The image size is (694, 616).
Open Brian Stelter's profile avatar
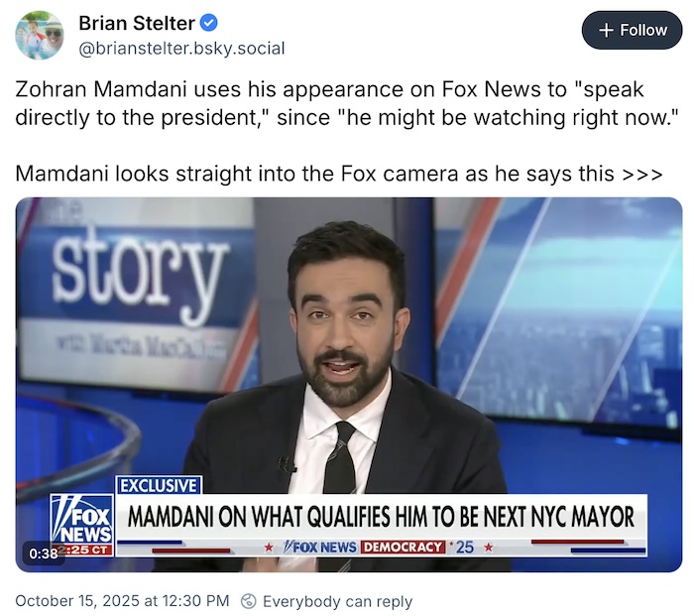[40, 36]
